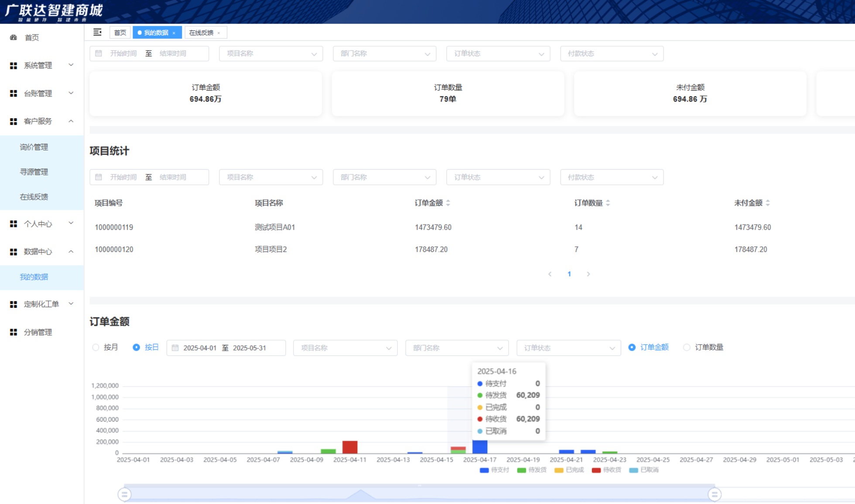Open the top 付款状态 dropdown
Image resolution: width=855 pixels, height=504 pixels.
pyautogui.click(x=612, y=54)
